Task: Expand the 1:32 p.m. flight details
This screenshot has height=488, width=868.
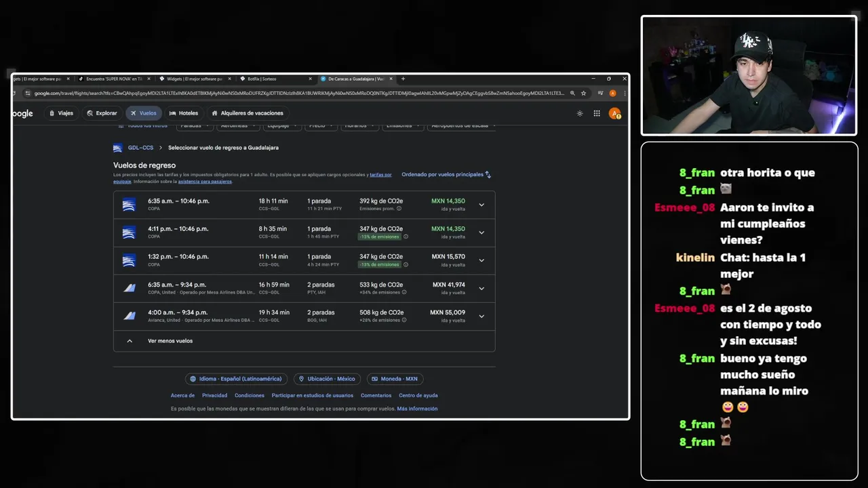Action: (481, 260)
